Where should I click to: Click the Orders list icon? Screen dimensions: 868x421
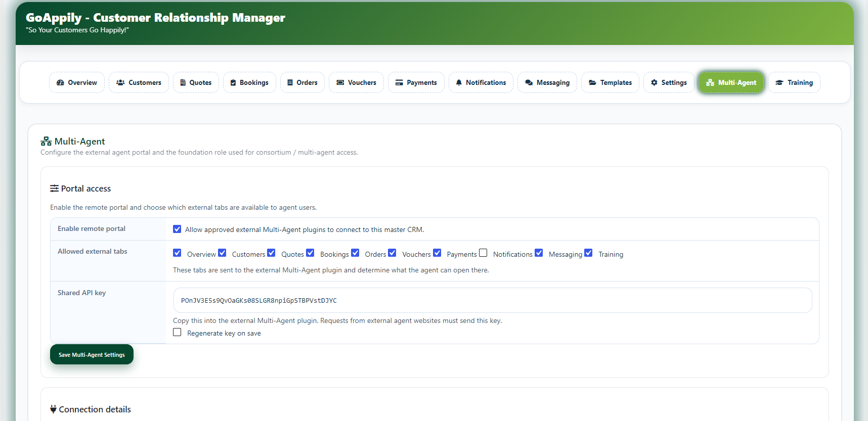click(290, 82)
